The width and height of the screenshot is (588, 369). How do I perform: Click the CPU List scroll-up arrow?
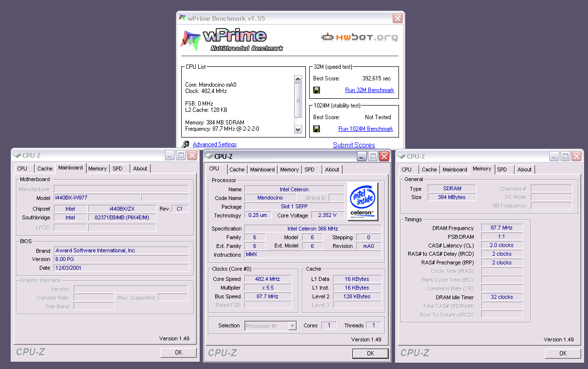[298, 79]
